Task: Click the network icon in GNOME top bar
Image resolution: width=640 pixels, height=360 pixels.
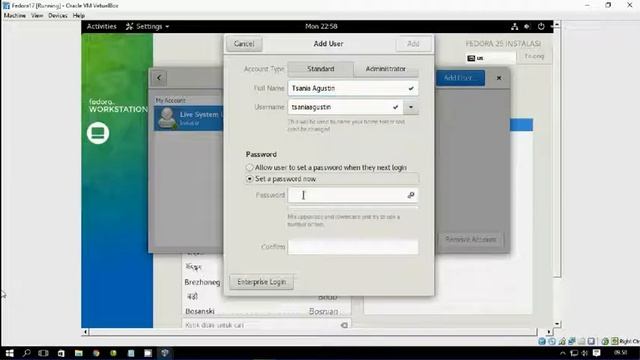Action: (x=514, y=27)
